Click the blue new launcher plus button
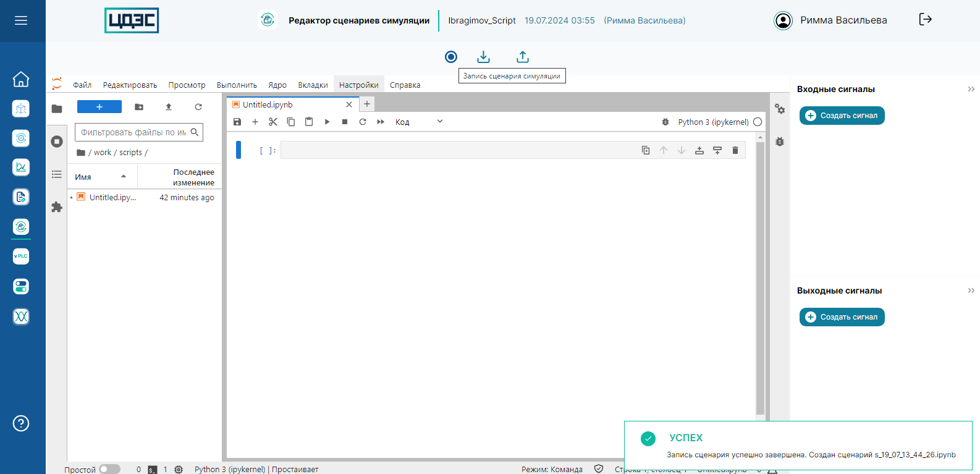The height and width of the screenshot is (474, 980). click(x=99, y=107)
